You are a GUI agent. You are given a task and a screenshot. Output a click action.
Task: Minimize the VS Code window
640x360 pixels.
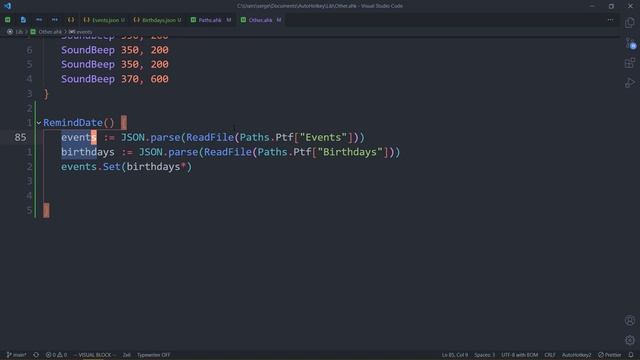592,6
